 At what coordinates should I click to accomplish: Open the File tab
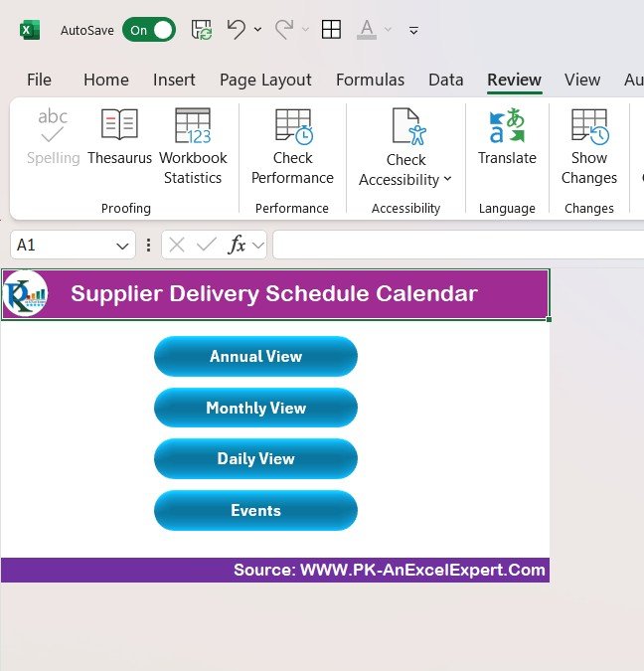(39, 80)
